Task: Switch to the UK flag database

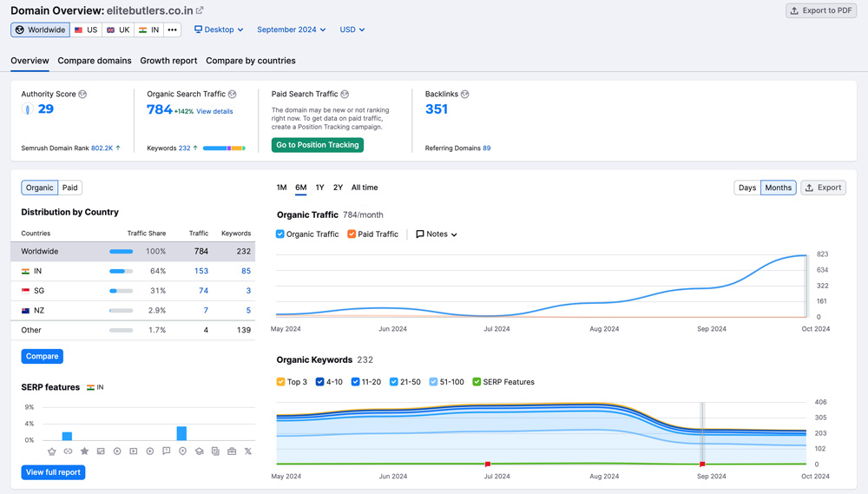Action: coord(118,30)
